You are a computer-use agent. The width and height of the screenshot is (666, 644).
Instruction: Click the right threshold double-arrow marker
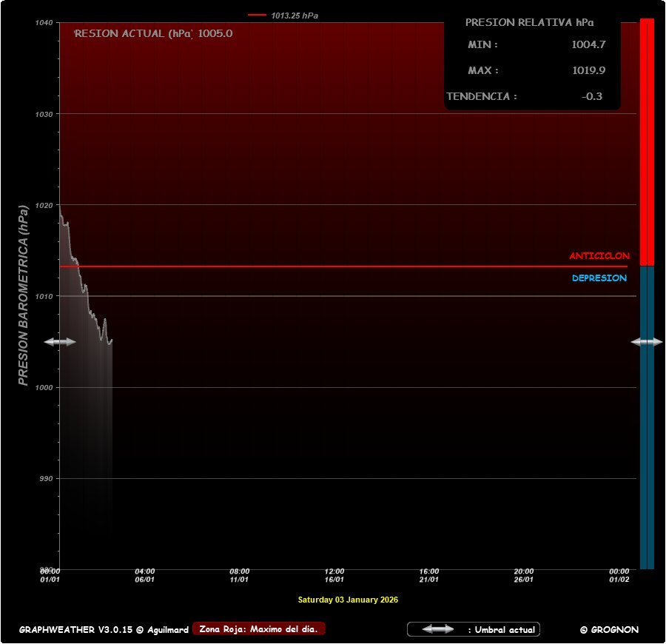pos(647,342)
